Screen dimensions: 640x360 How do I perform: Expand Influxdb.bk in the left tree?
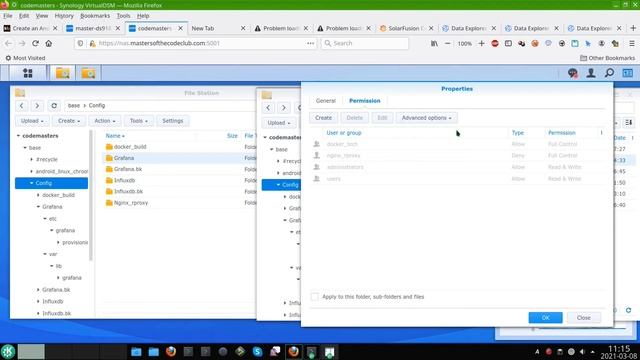pyautogui.click(x=38, y=313)
